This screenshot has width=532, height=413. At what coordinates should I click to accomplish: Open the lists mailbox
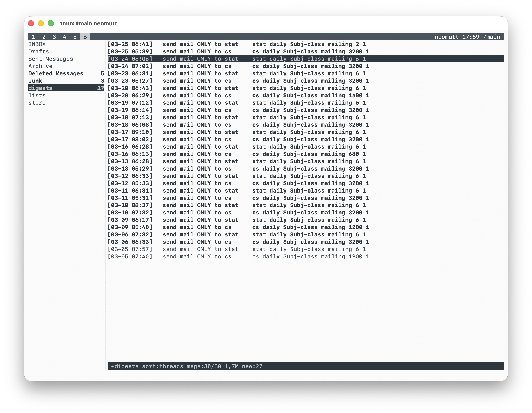tap(37, 95)
